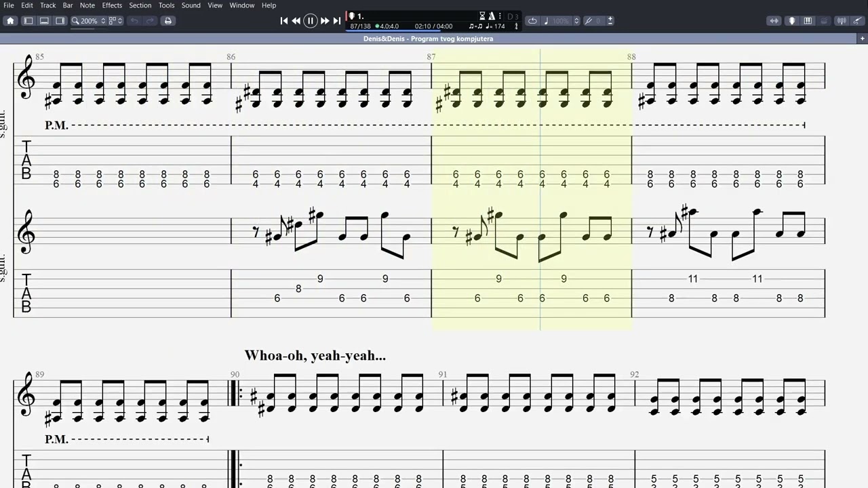Click the bar counter 87/138
Image resolution: width=868 pixels, height=488 pixels.
360,26
